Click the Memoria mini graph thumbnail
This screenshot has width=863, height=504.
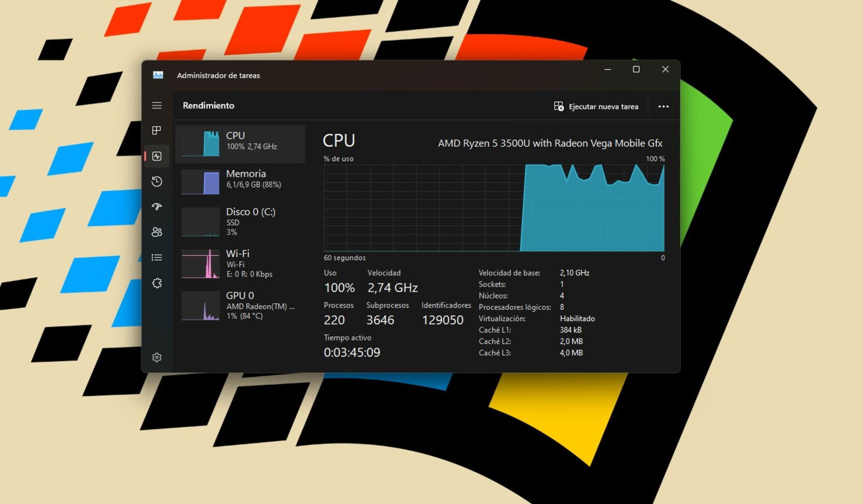(200, 182)
